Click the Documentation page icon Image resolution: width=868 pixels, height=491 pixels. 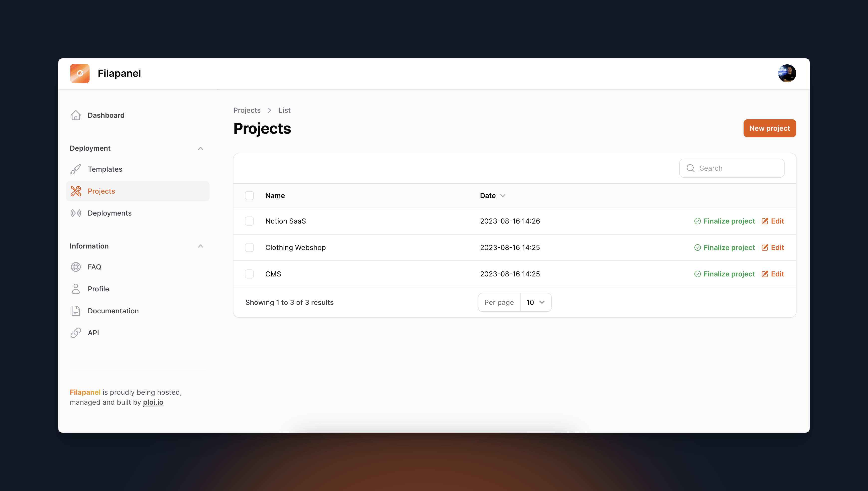(x=76, y=311)
